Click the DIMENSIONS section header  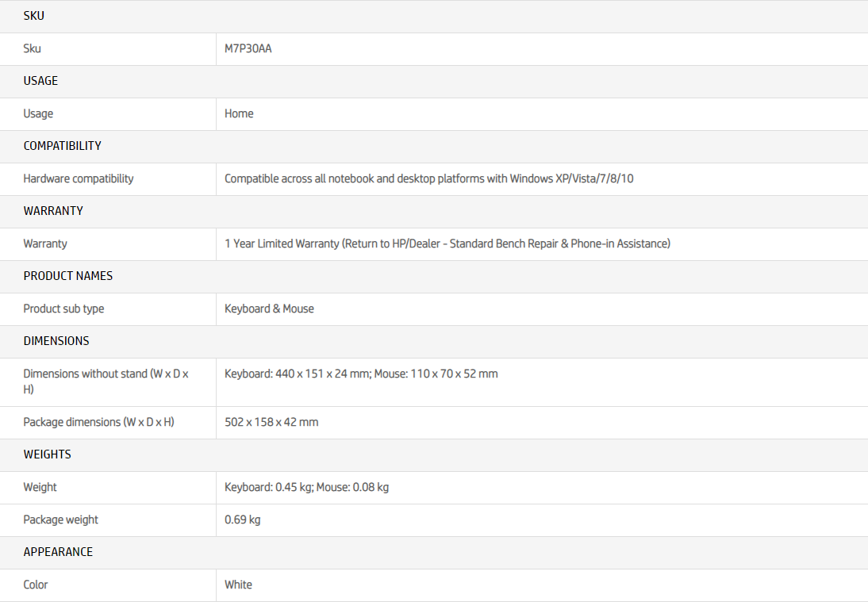[x=56, y=341]
